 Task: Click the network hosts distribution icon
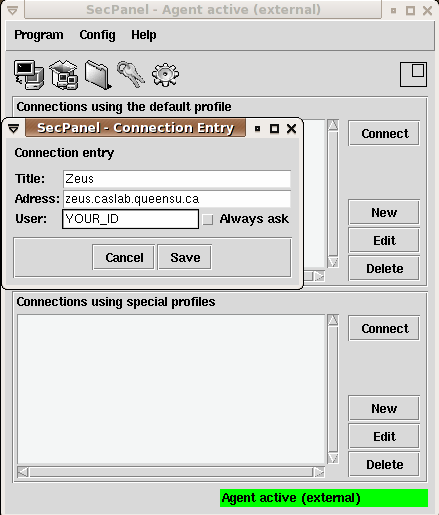(64, 75)
